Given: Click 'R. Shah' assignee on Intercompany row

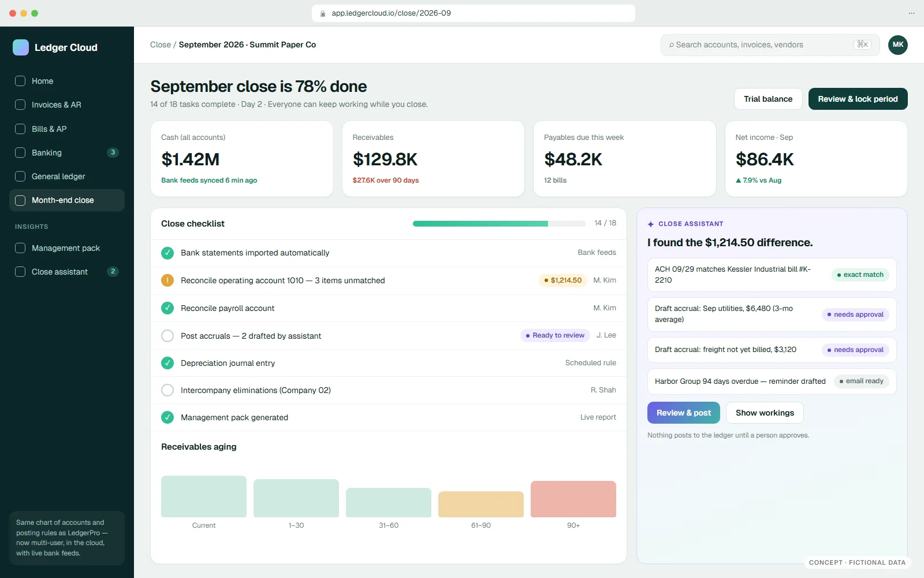Looking at the screenshot, I should point(603,390).
